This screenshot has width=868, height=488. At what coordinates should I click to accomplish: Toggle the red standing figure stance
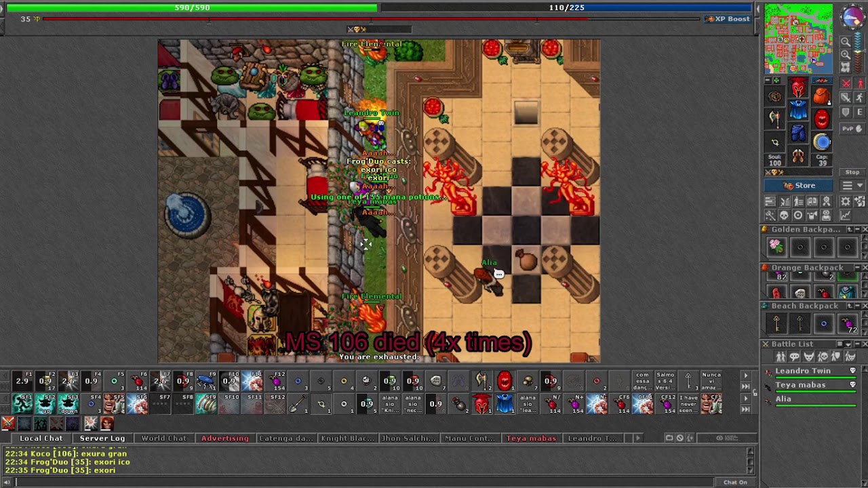[860, 83]
